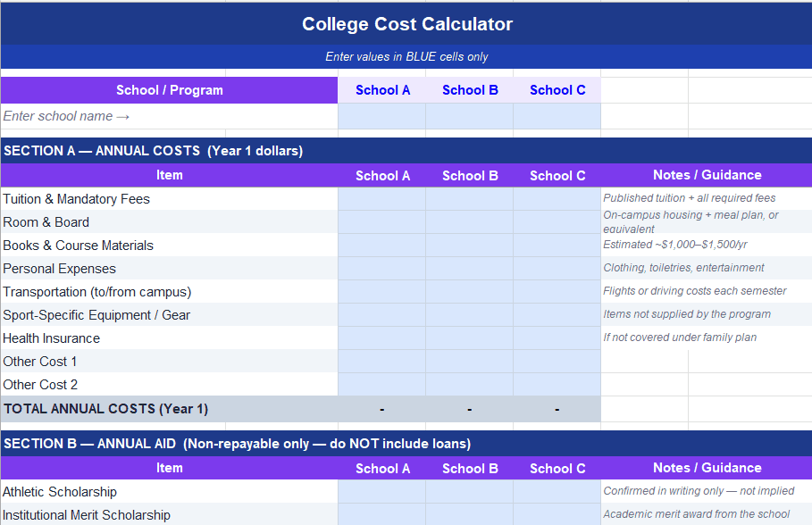Screen dimensions: 812x525
Task: Click Other Cost 1 cell for School C
Action: click(x=557, y=361)
